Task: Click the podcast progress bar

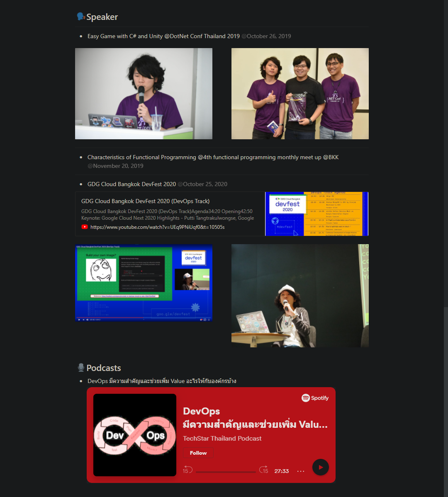Action: coord(226,471)
